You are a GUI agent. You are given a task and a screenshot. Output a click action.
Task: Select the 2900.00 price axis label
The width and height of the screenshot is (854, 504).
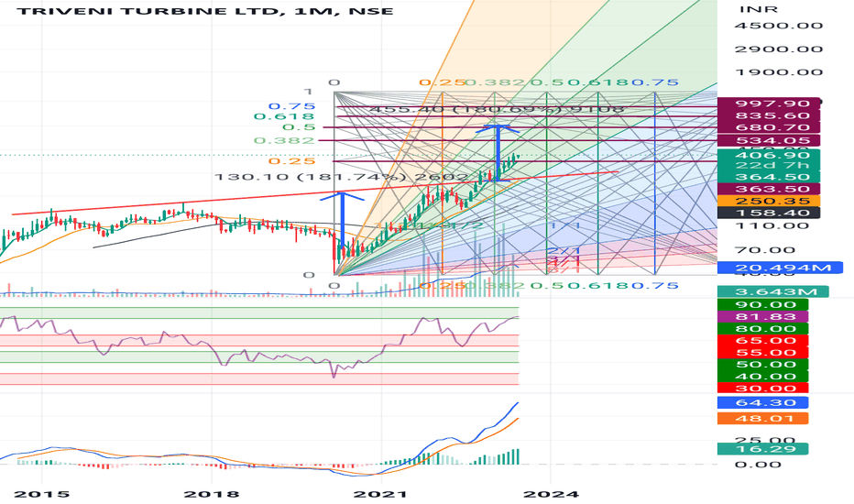tap(778, 49)
